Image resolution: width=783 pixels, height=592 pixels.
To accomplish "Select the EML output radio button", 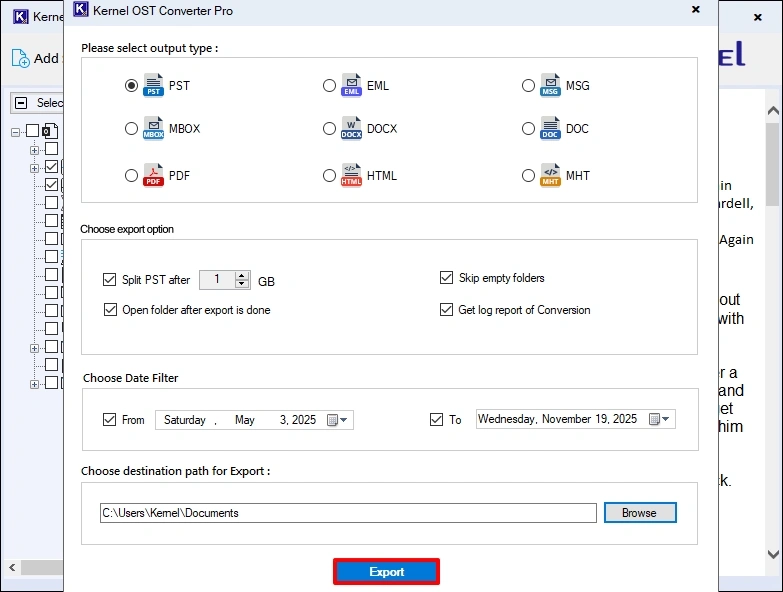I will click(x=330, y=86).
